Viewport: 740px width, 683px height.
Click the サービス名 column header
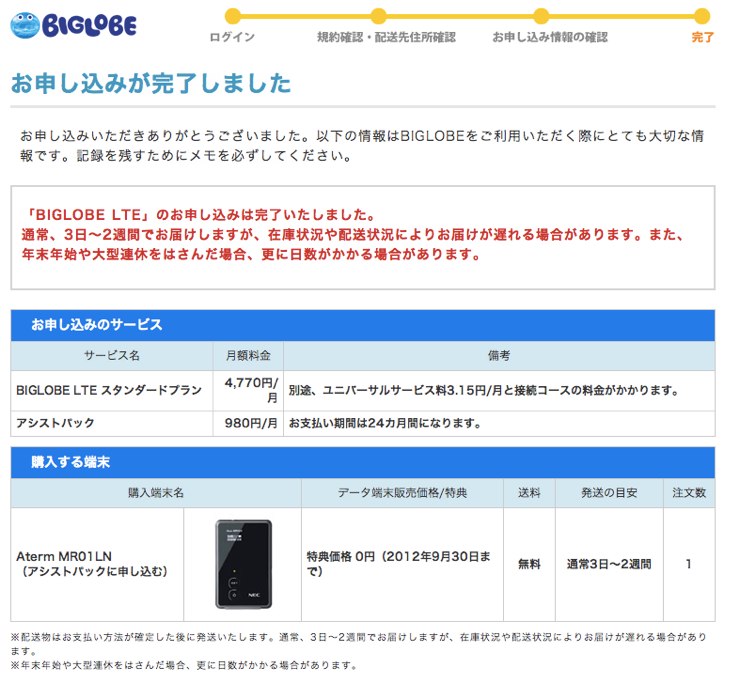pos(112,355)
